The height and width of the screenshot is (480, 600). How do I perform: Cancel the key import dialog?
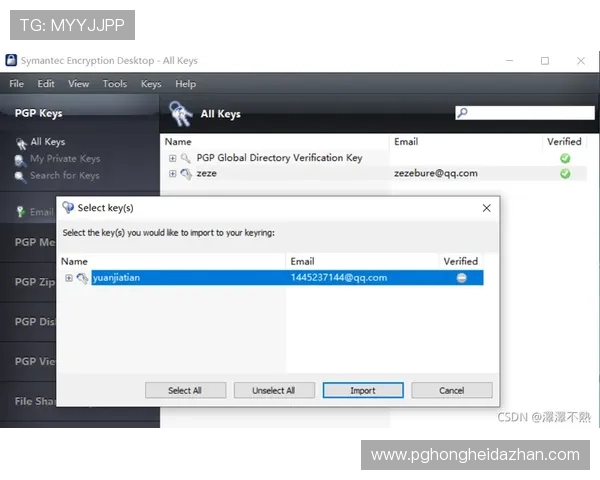coord(451,390)
